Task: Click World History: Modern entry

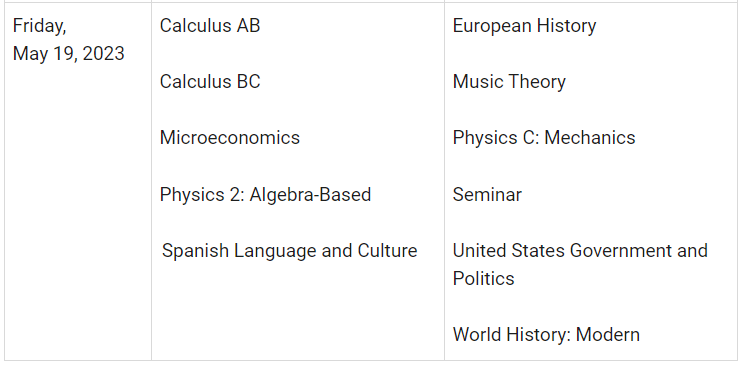Action: click(546, 335)
